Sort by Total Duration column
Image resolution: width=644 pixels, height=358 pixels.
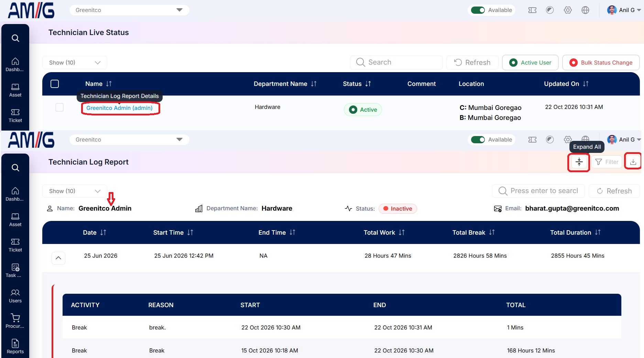pos(598,233)
